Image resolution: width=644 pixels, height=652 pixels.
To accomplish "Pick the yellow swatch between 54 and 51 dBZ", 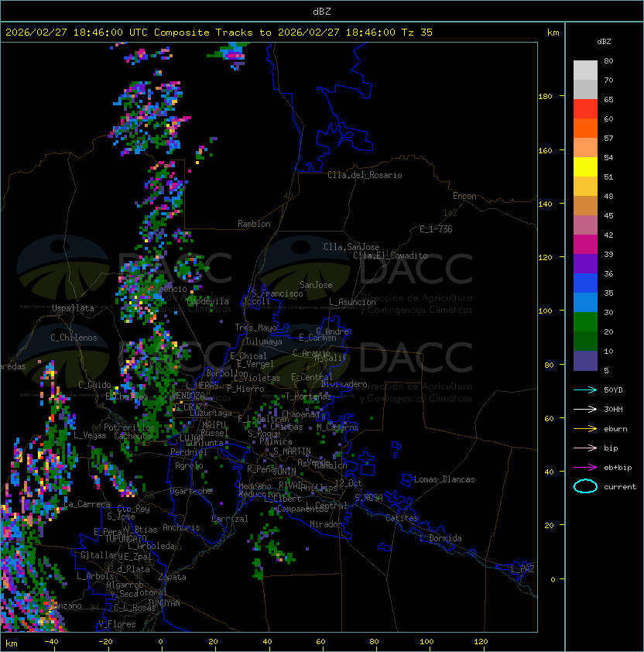I will pyautogui.click(x=585, y=167).
